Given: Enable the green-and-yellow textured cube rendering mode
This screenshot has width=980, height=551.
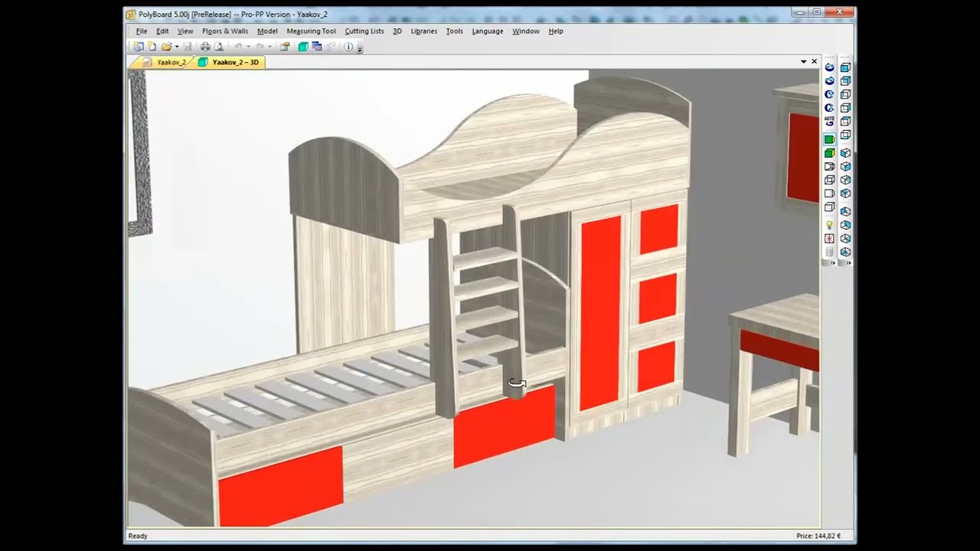Looking at the screenshot, I should 829,153.
